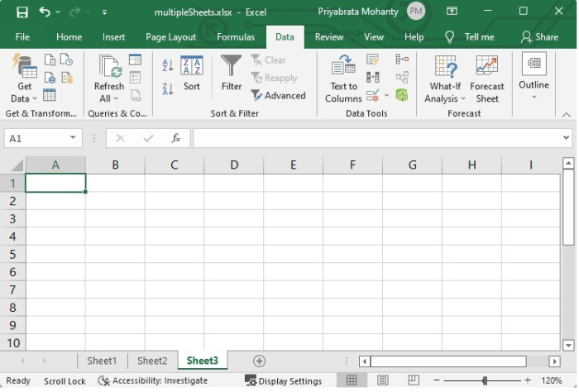Click From Text/CSV icon

point(50,60)
